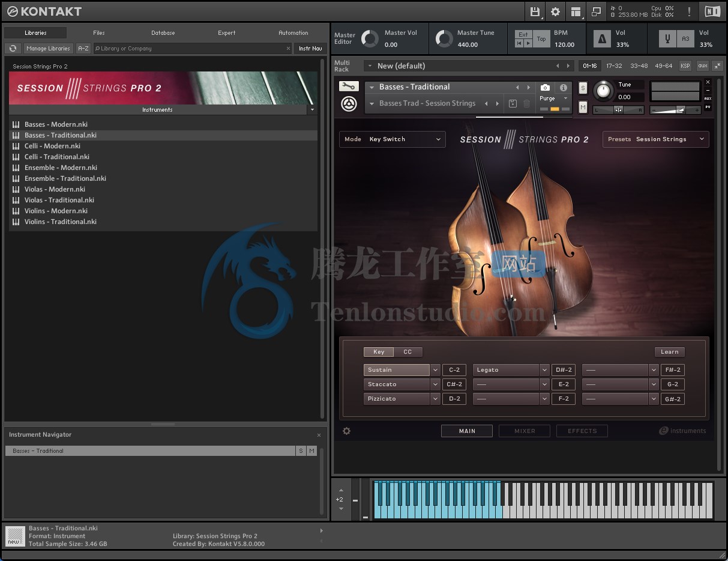Image resolution: width=728 pixels, height=561 pixels.
Task: Mute the Basses - Traditional instrument
Action: [x=583, y=107]
